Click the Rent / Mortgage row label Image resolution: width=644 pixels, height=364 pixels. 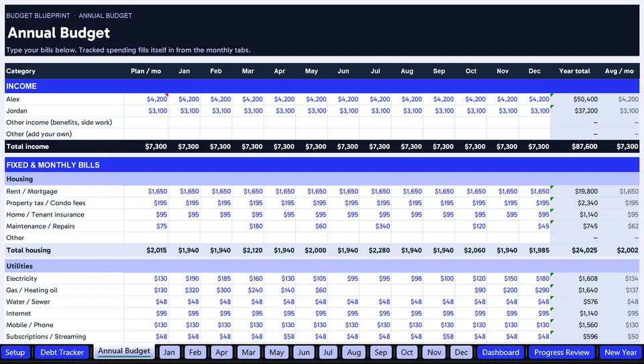click(32, 192)
